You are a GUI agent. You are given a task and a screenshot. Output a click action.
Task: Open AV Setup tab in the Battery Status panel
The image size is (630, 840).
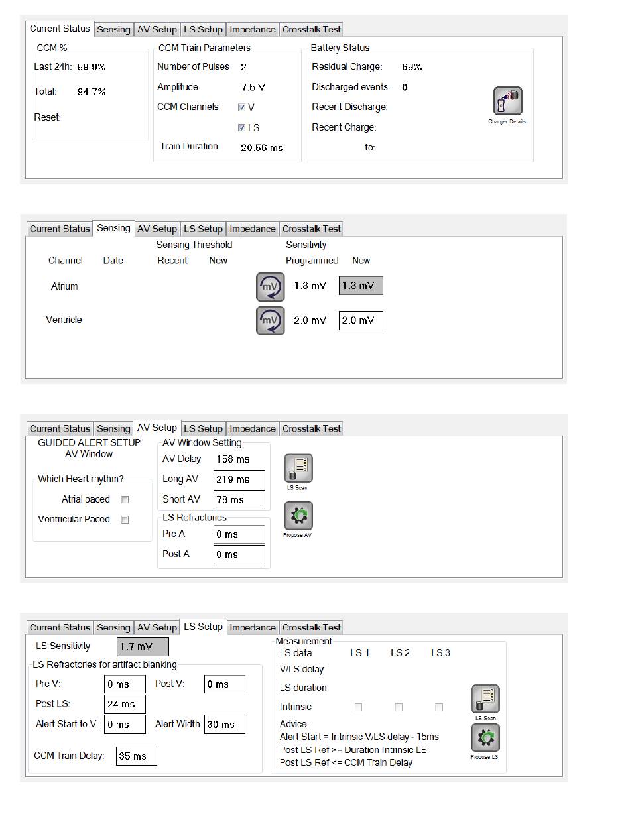(x=157, y=29)
